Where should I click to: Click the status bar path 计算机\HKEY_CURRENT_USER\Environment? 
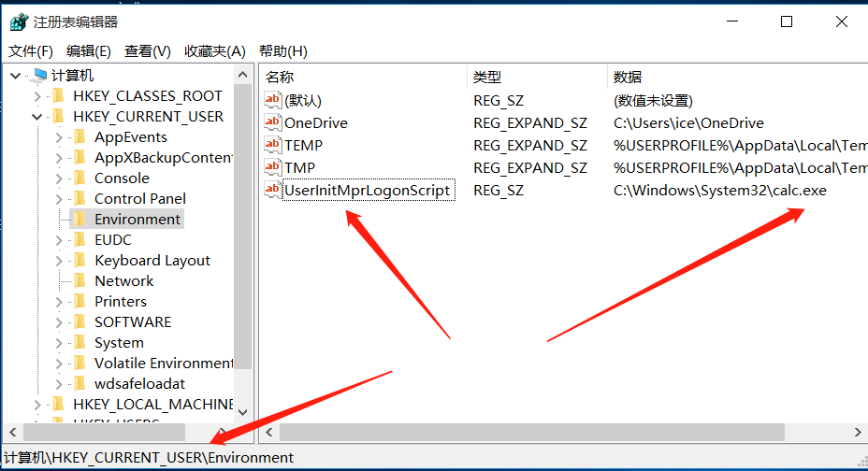[149, 458]
